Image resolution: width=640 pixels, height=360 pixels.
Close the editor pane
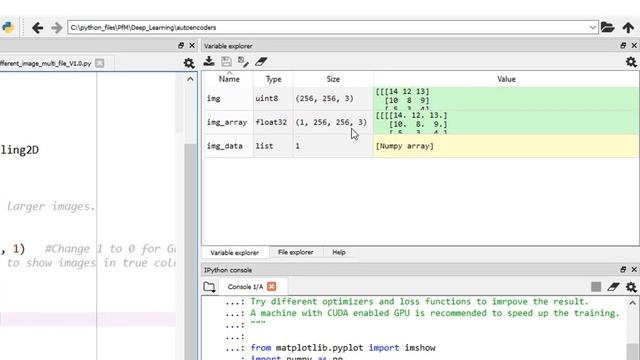pyautogui.click(x=192, y=46)
